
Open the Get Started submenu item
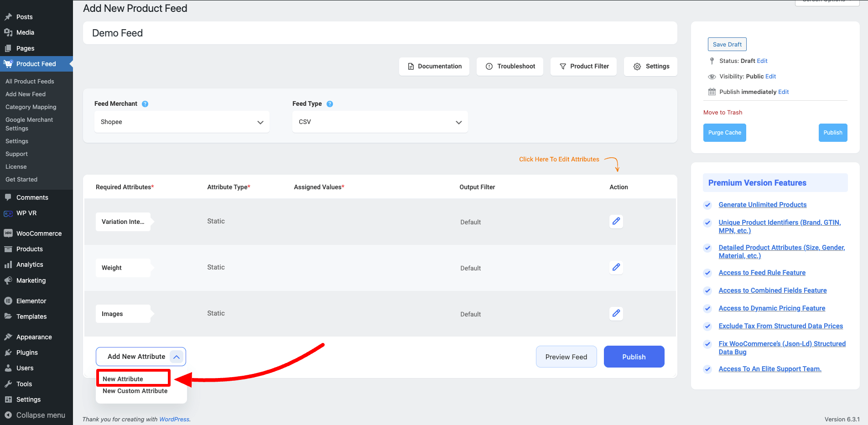point(21,179)
